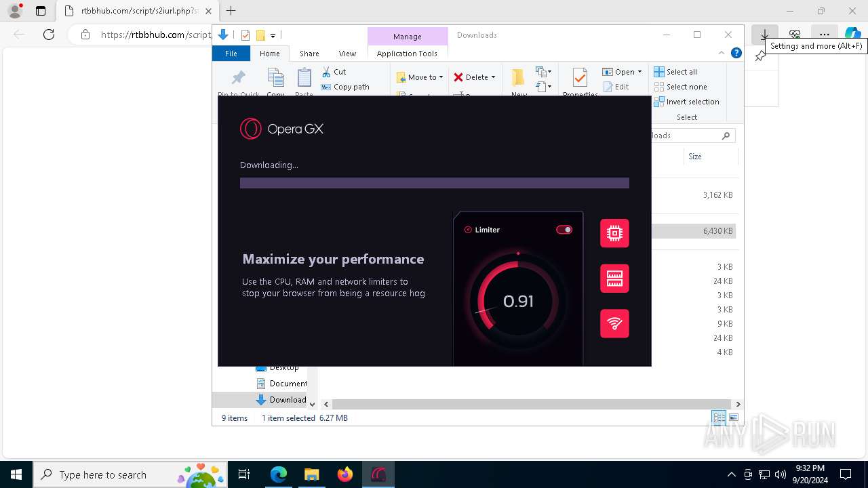Pin the Edge downloads flyout with pin icon

tap(760, 57)
